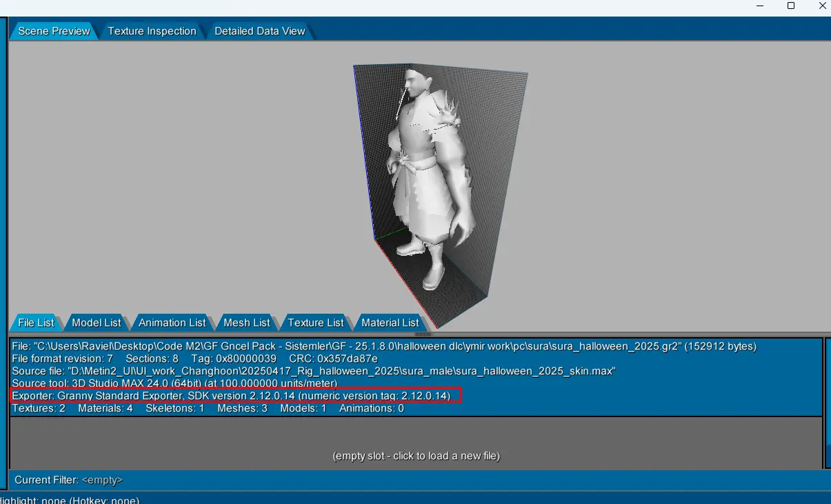Maximize the viewer window
Viewport: 831px width, 504px height.
(x=791, y=6)
